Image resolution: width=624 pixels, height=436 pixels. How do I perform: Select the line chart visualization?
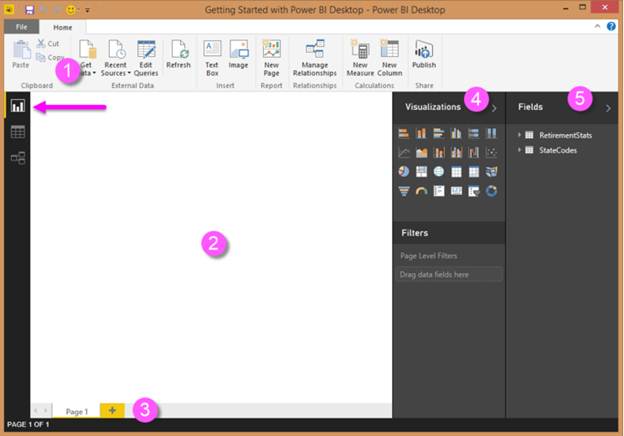404,152
